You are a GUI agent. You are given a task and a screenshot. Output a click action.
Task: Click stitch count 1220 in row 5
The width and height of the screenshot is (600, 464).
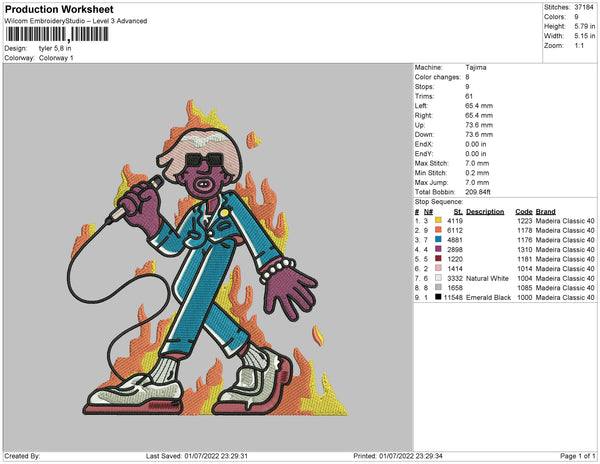coord(455,259)
